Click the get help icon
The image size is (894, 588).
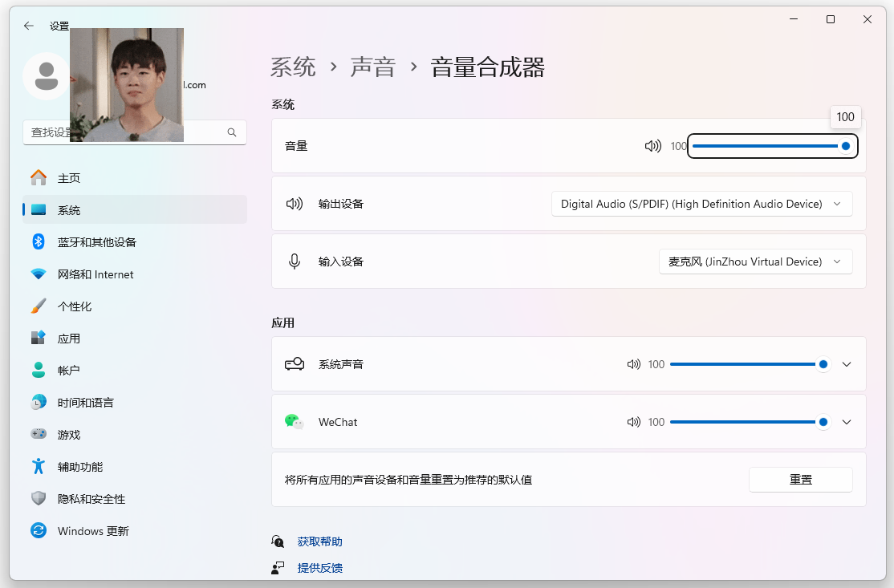click(x=278, y=541)
